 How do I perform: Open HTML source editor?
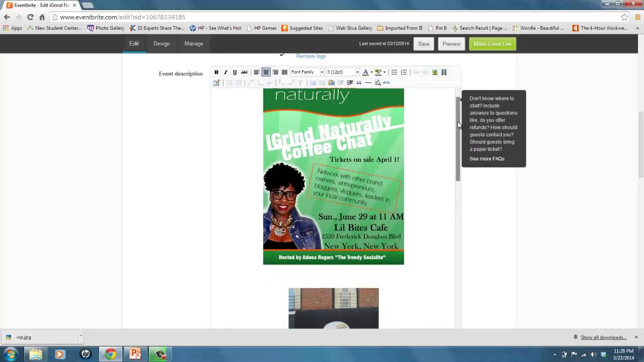tap(386, 82)
